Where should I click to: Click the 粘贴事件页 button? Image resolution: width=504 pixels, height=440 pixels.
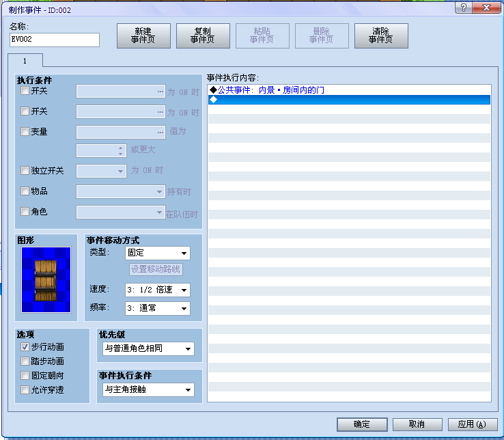pyautogui.click(x=262, y=36)
